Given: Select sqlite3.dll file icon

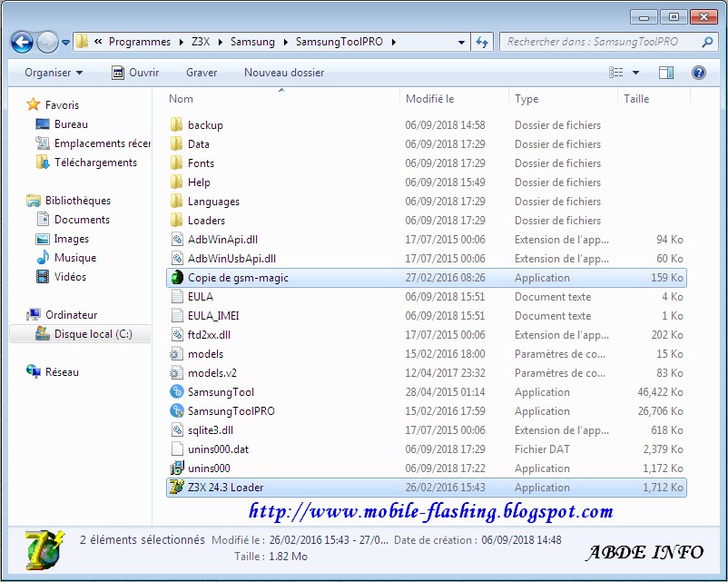Looking at the screenshot, I should (x=177, y=429).
